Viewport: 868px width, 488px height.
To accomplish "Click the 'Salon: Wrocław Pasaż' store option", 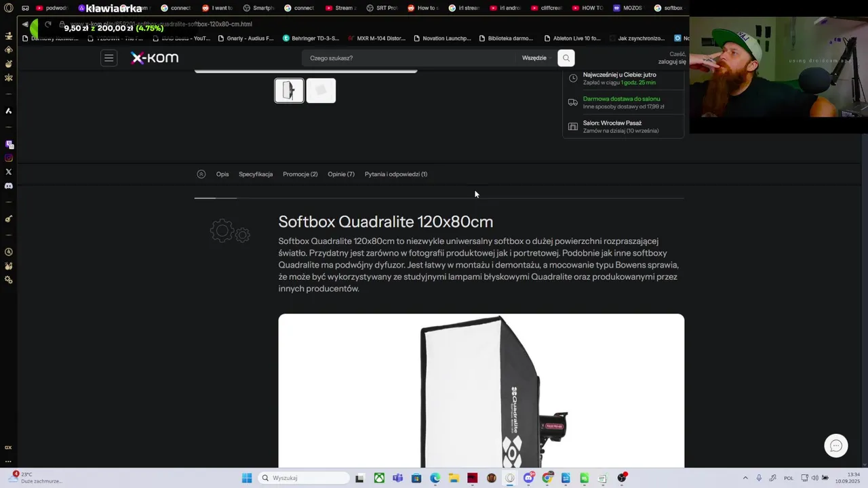I will [x=623, y=127].
